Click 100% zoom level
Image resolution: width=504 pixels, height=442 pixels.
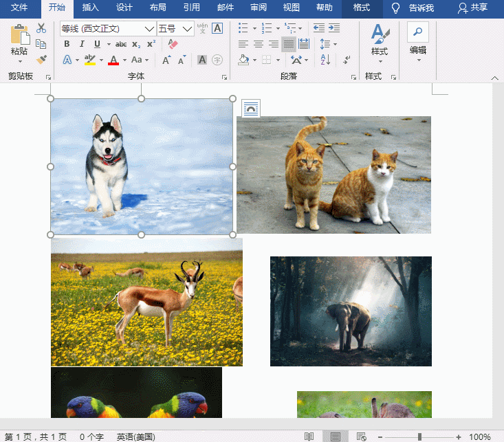(479, 437)
